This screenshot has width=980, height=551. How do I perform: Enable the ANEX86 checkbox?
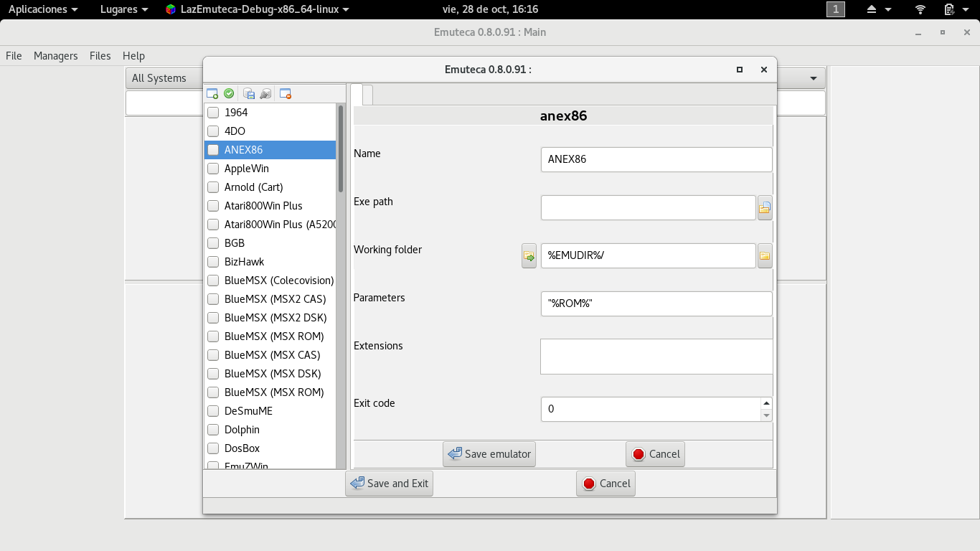tap(213, 150)
